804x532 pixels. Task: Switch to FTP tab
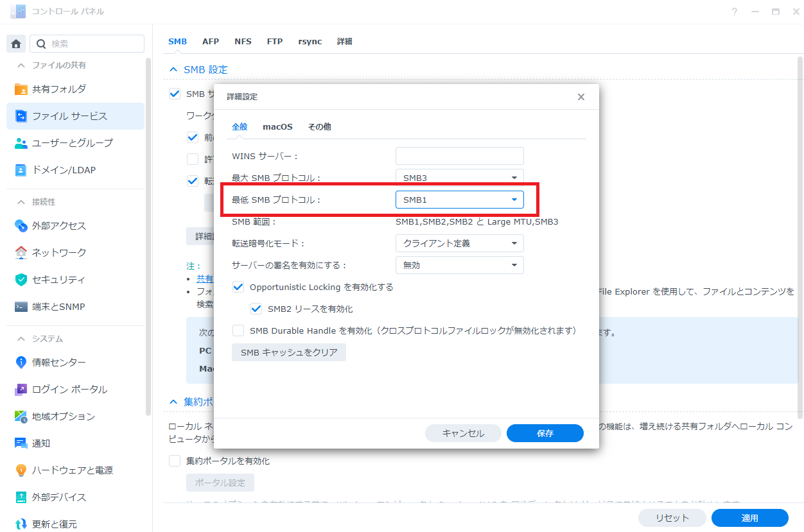pyautogui.click(x=275, y=41)
